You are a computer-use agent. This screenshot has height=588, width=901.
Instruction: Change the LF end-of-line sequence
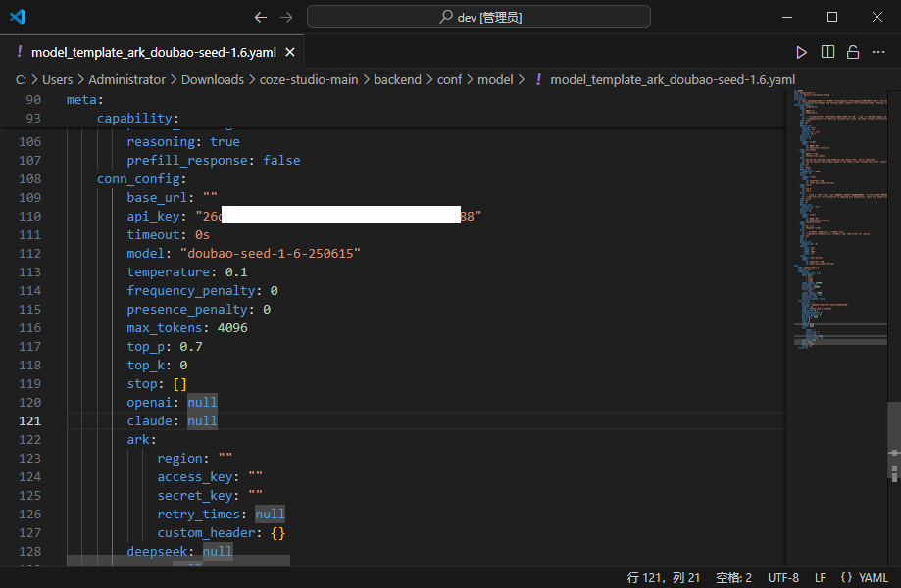[820, 578]
